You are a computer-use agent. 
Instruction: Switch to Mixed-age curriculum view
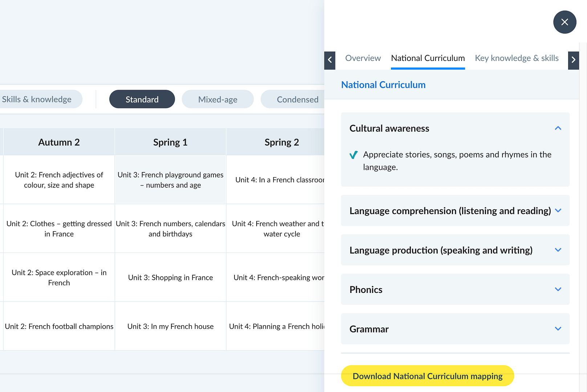click(x=217, y=99)
